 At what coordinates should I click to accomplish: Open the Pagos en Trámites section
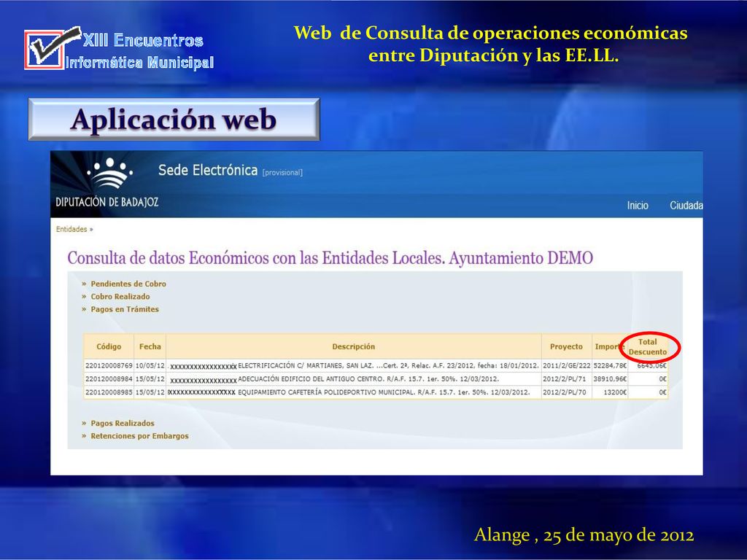[125, 309]
